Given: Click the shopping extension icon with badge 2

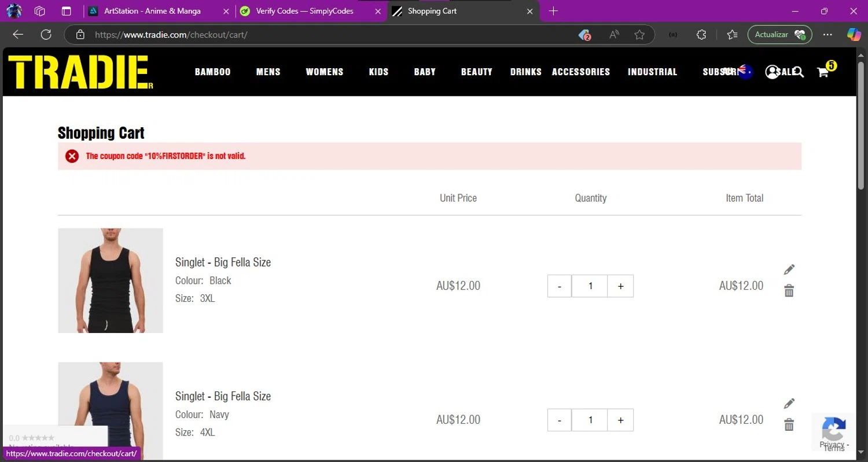Looking at the screenshot, I should tap(585, 35).
